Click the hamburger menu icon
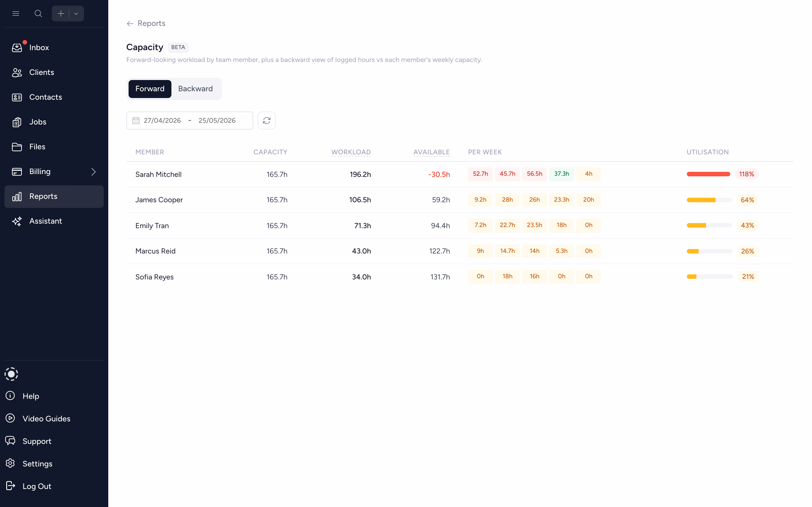 16,14
